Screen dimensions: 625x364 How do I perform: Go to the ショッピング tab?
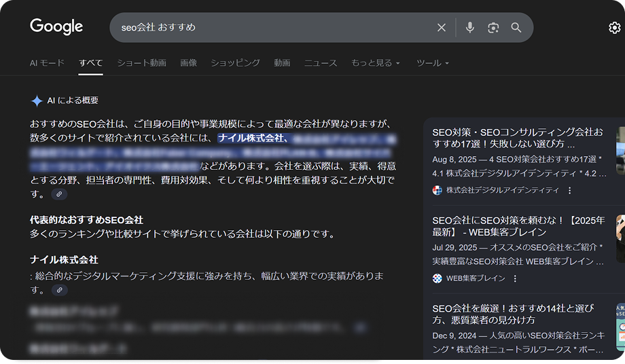[235, 63]
